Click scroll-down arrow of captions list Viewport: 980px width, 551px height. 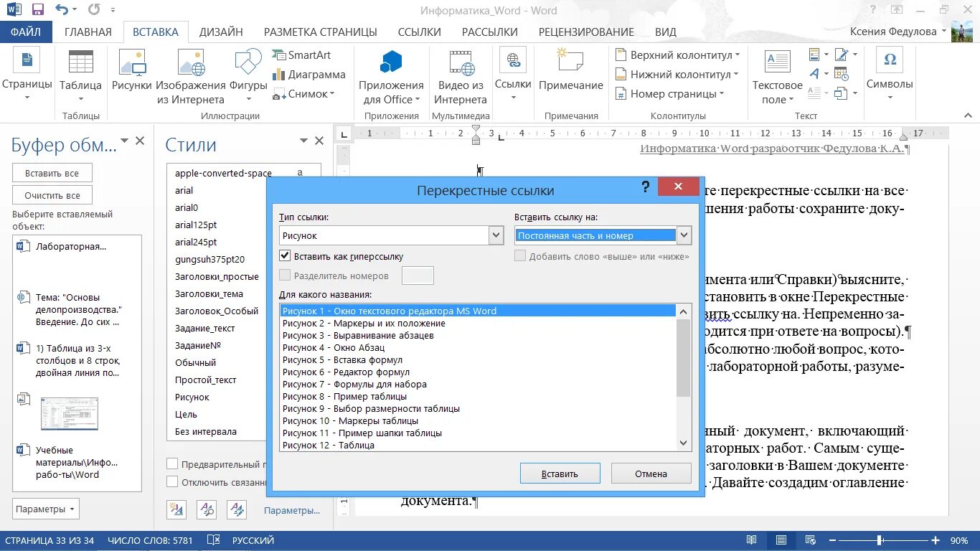(683, 443)
